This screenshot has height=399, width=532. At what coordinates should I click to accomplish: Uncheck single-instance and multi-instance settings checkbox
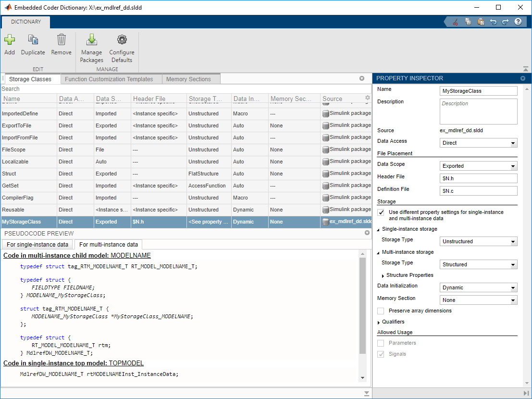tap(381, 212)
